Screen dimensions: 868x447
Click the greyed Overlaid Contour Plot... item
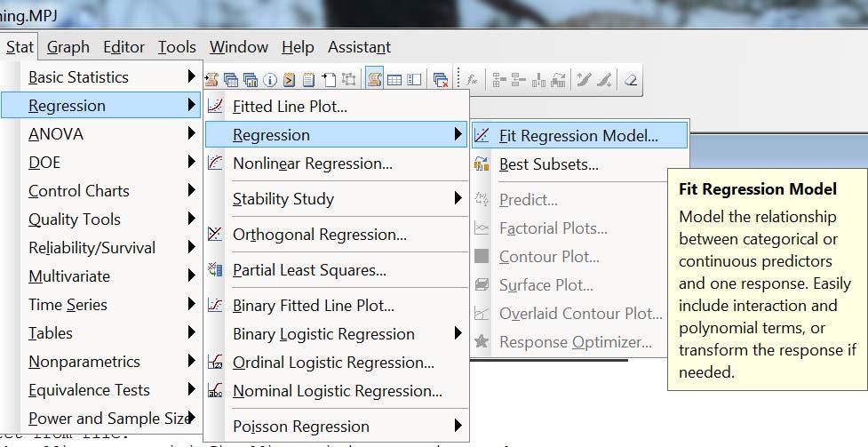coord(570,314)
